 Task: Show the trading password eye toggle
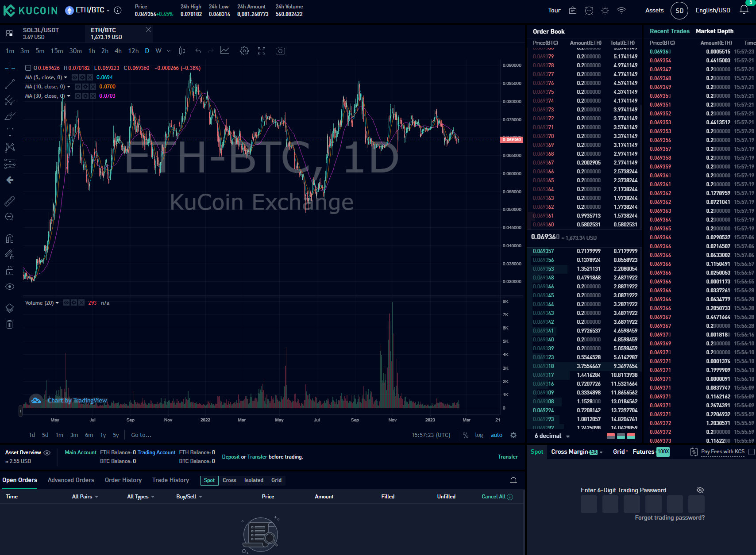(x=700, y=490)
